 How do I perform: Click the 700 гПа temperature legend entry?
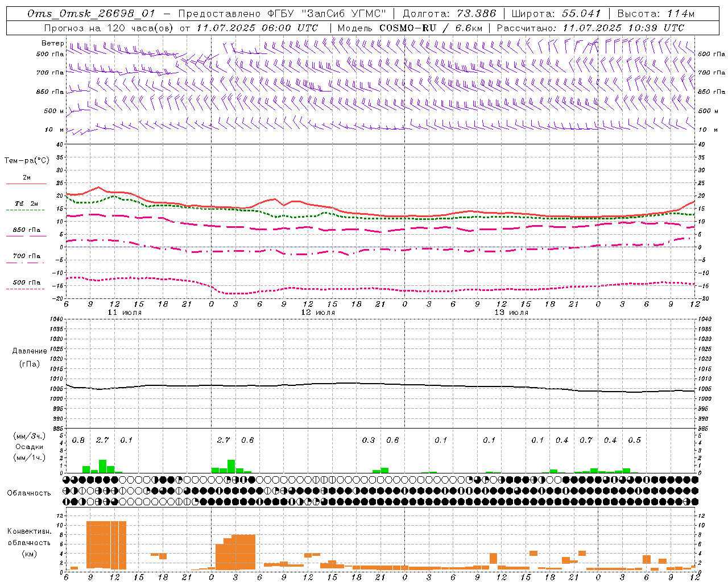tap(27, 256)
